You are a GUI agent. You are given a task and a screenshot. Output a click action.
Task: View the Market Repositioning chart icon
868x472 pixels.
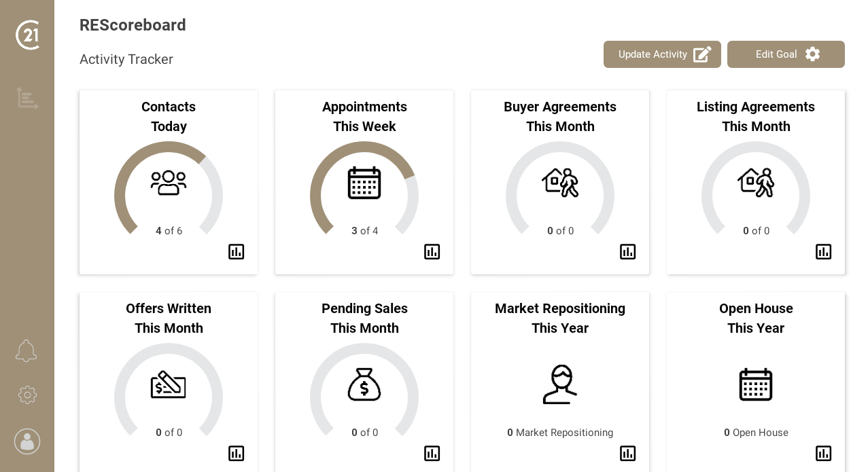tap(627, 454)
